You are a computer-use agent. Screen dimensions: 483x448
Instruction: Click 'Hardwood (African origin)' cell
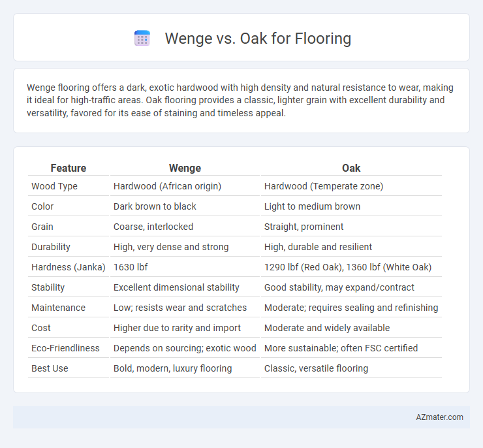pyautogui.click(x=167, y=186)
